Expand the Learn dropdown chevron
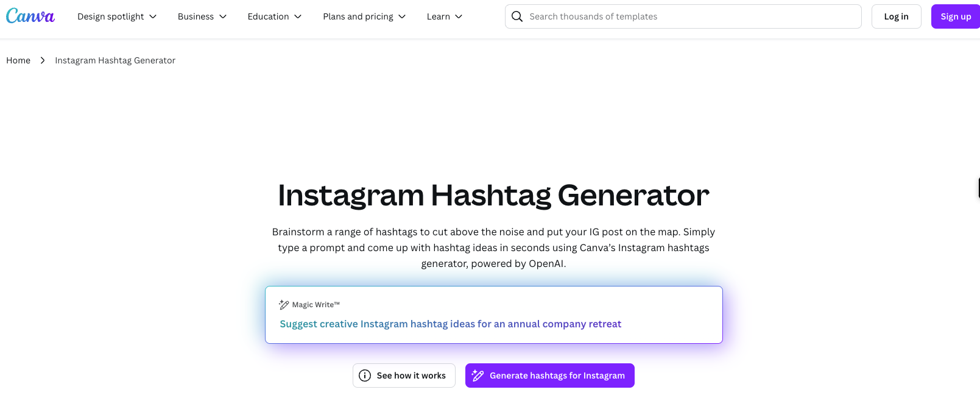980x420 pixels. pos(459,16)
